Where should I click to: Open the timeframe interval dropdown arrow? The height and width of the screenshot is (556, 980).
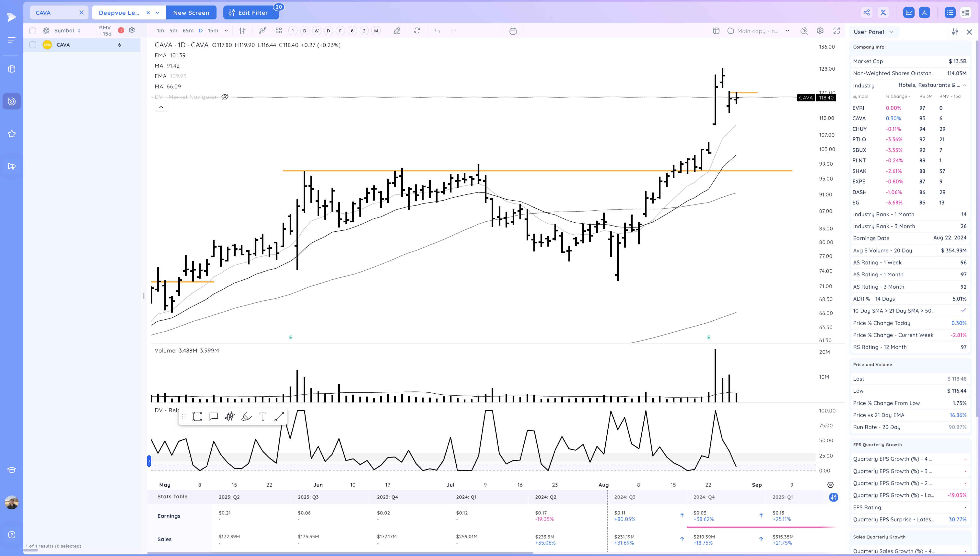click(x=226, y=31)
